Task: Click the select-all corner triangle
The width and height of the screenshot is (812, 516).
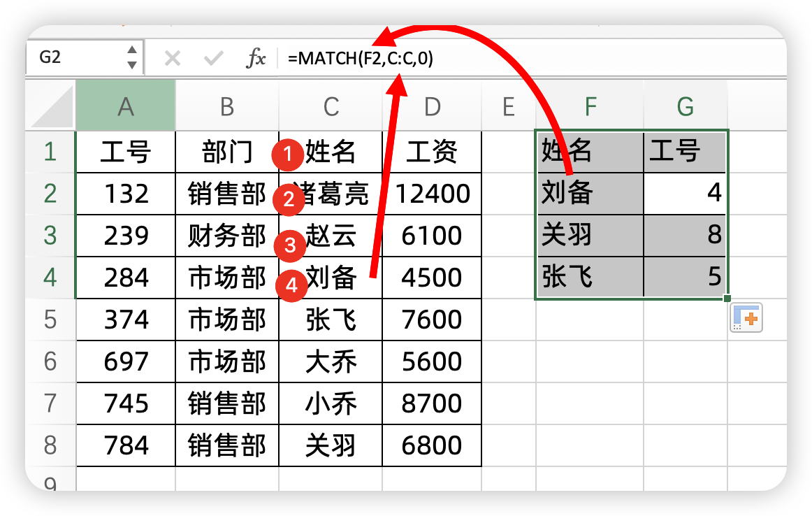Action: coord(52,106)
